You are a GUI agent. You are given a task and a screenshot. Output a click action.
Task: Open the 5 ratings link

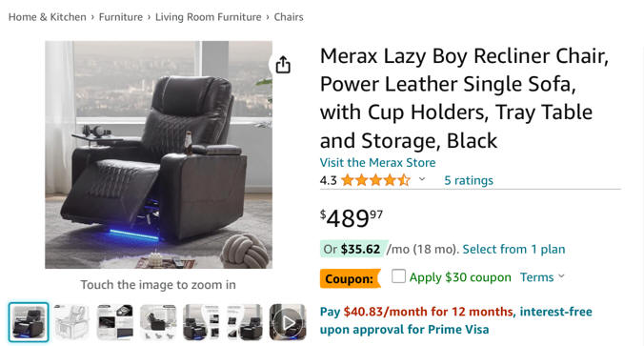(x=469, y=180)
